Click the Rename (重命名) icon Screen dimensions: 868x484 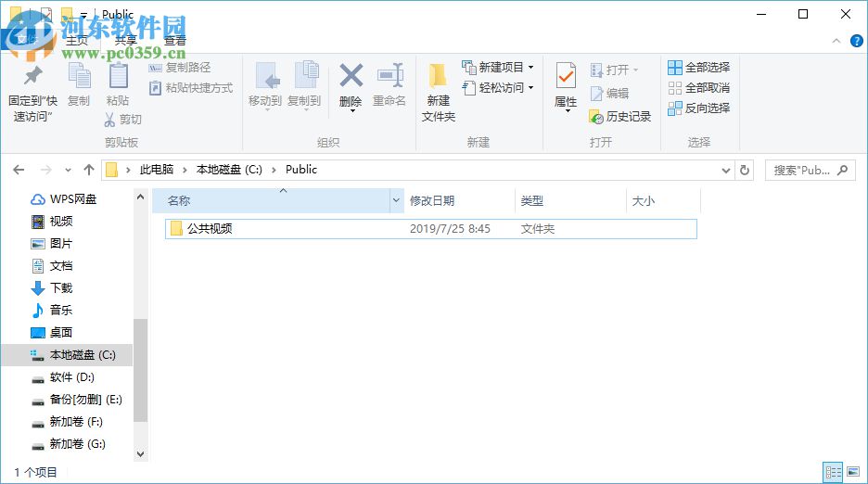389,76
